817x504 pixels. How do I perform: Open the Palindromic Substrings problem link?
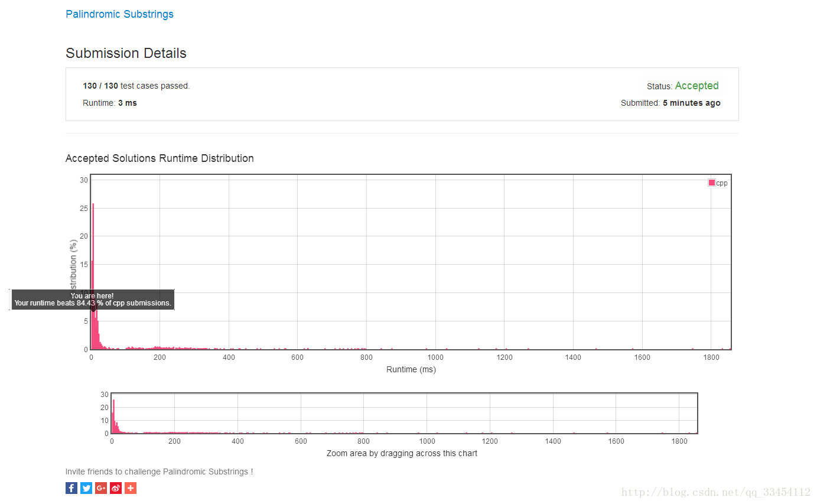tap(119, 14)
